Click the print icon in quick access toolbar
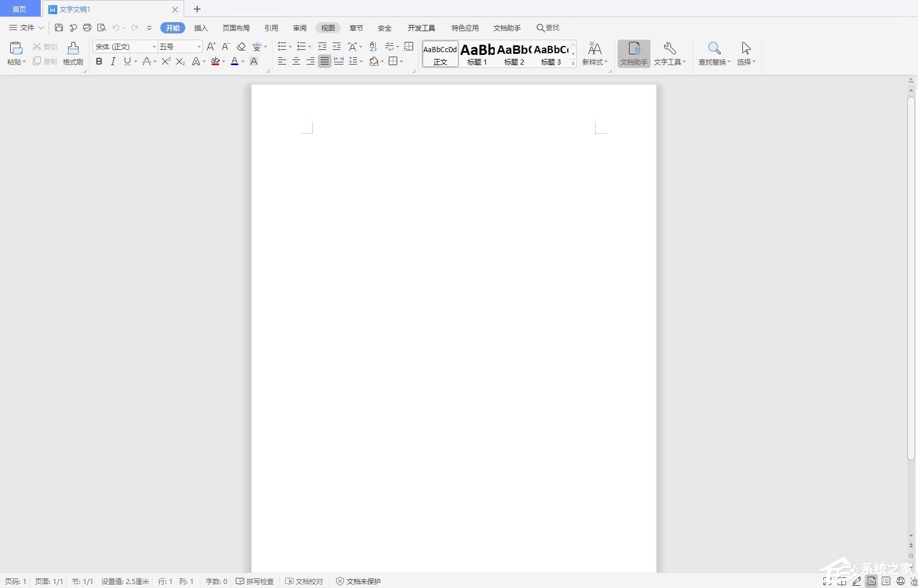The height and width of the screenshot is (588, 918). click(87, 28)
